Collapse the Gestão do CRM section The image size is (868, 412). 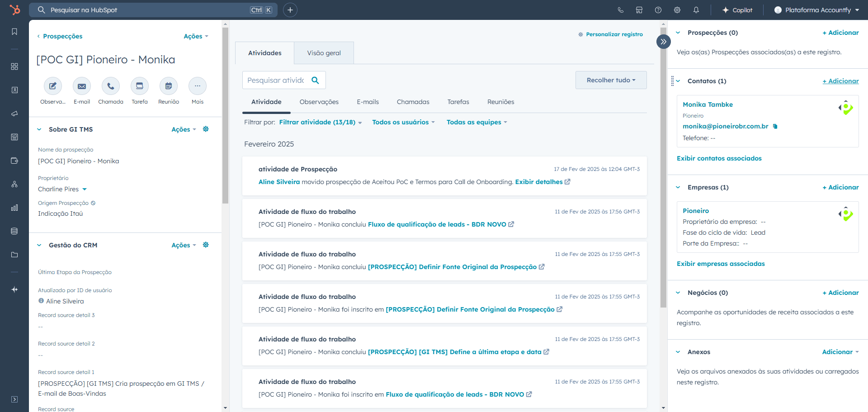pyautogui.click(x=39, y=245)
